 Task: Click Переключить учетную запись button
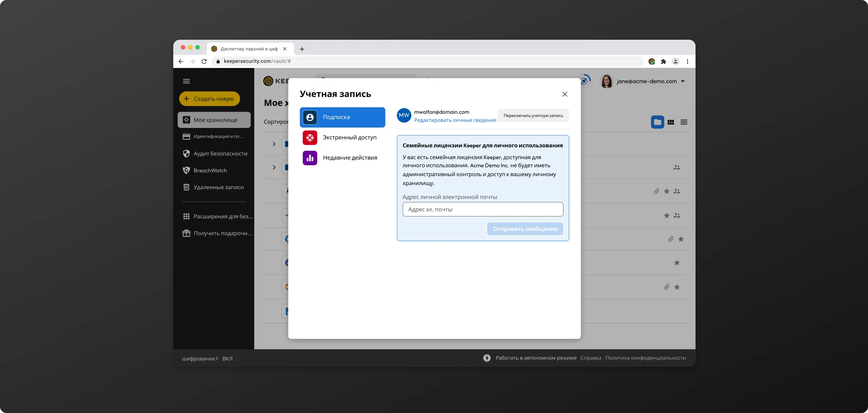(x=533, y=115)
